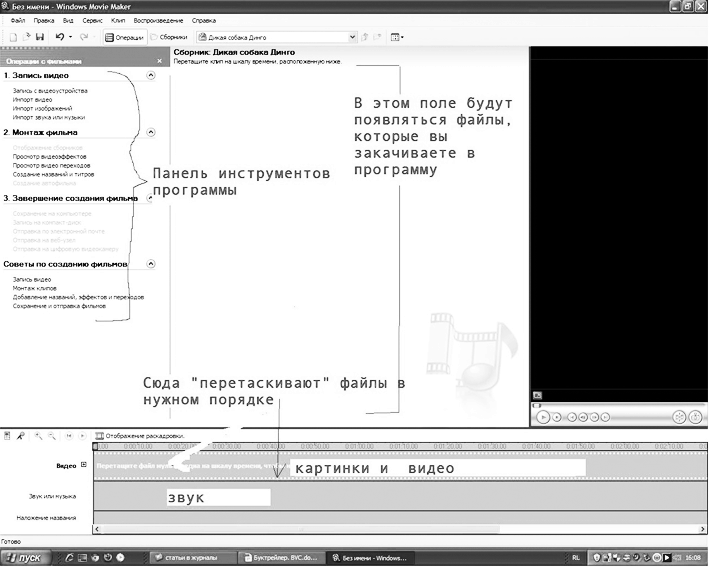Expand the Видео track plus button
Image resolution: width=709 pixels, height=567 pixels.
pos(84,465)
